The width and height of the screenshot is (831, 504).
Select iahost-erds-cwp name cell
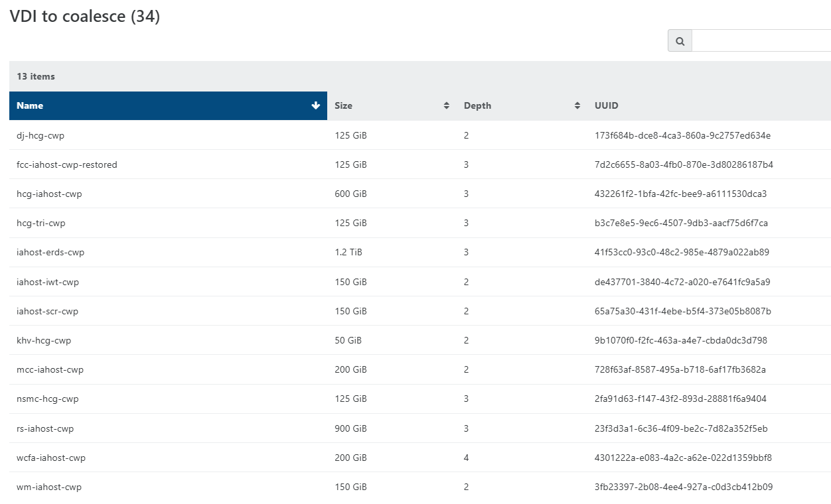click(x=50, y=252)
